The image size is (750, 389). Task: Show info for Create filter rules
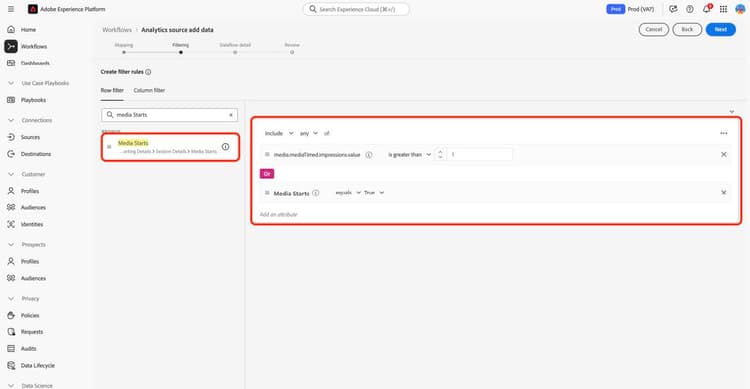148,72
